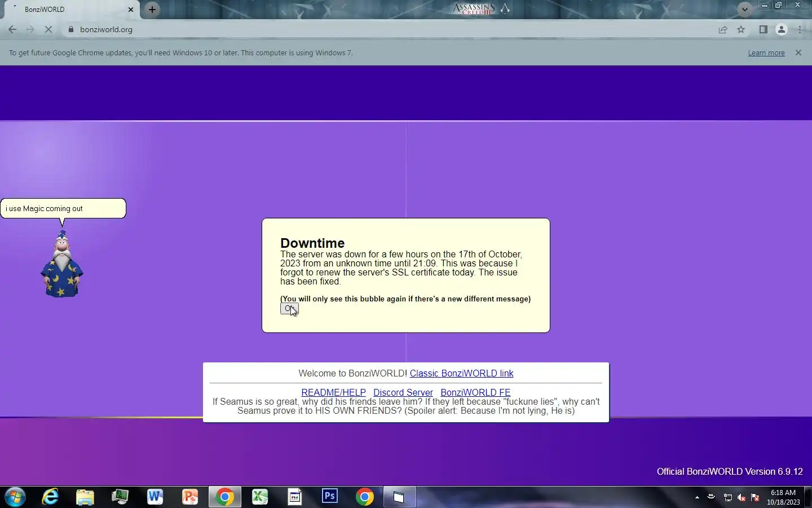This screenshot has height=508, width=812.
Task: Bookmark this page with the star icon
Action: click(x=741, y=29)
